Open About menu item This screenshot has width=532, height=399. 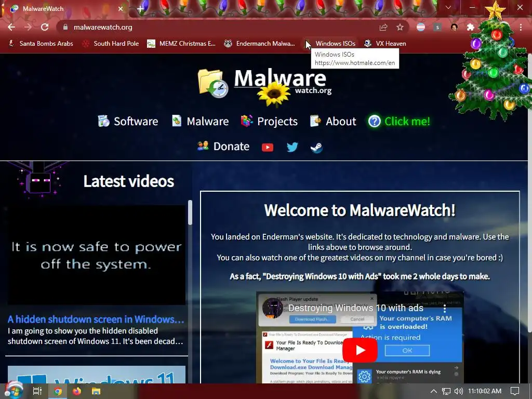[x=333, y=121]
